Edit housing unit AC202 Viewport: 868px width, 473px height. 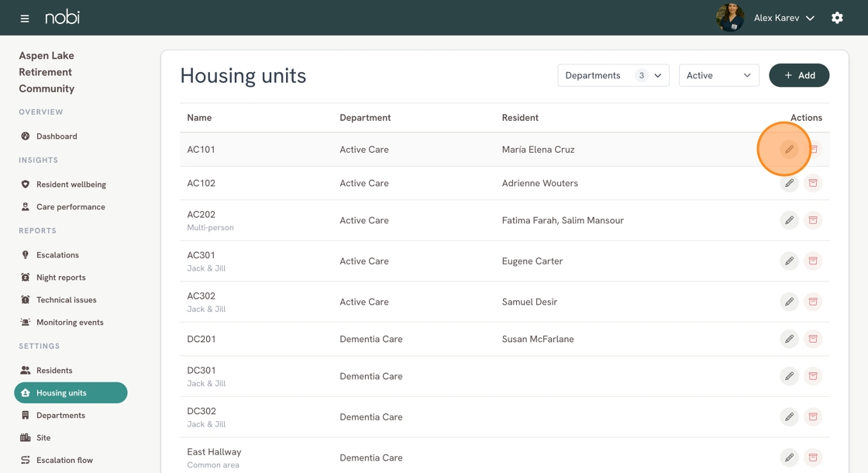click(x=789, y=220)
